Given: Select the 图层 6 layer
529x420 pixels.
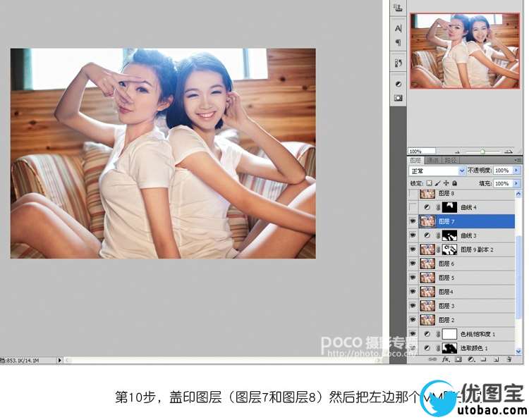Looking at the screenshot, I should tap(467, 264).
